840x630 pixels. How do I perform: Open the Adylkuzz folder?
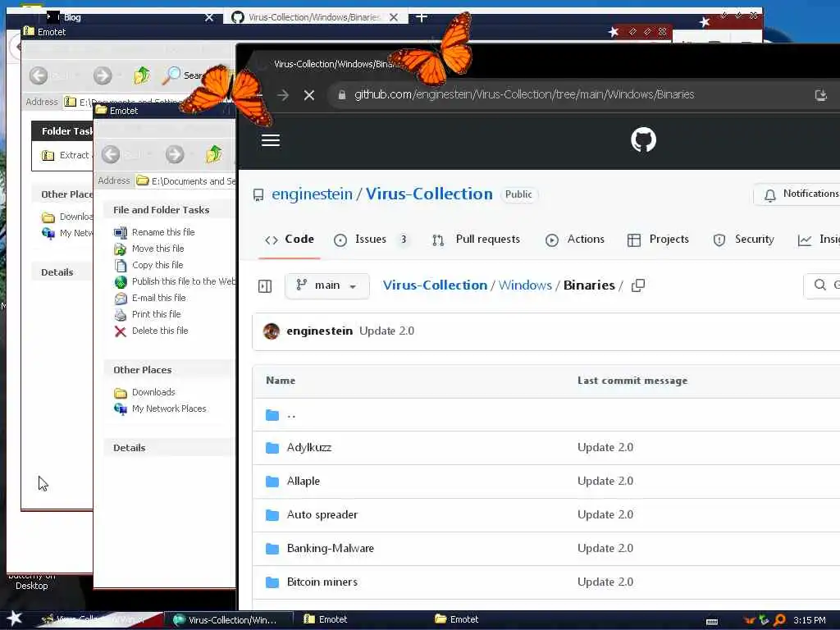click(x=309, y=447)
